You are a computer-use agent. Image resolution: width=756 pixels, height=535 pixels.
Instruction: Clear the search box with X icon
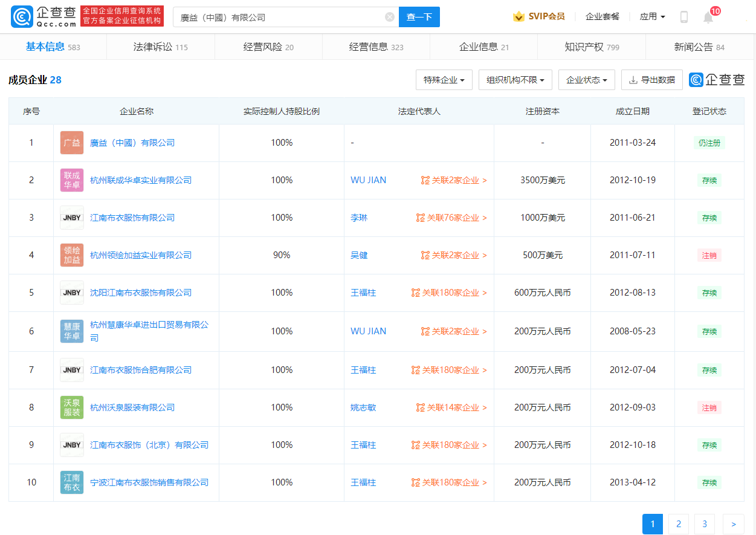(390, 17)
